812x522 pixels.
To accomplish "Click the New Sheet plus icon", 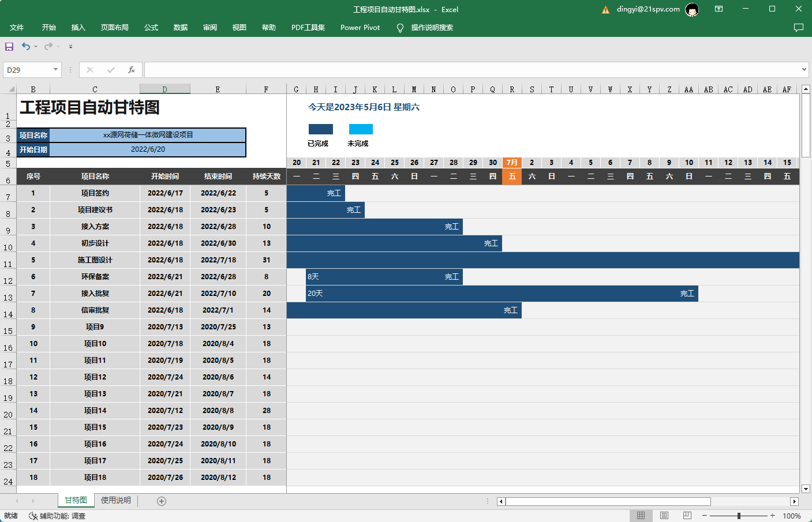I will (x=162, y=501).
